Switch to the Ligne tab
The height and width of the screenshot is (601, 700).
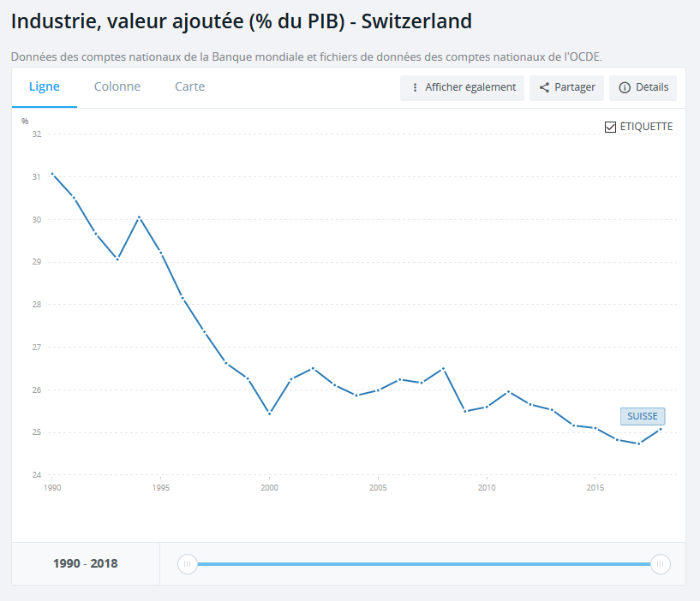[x=45, y=86]
